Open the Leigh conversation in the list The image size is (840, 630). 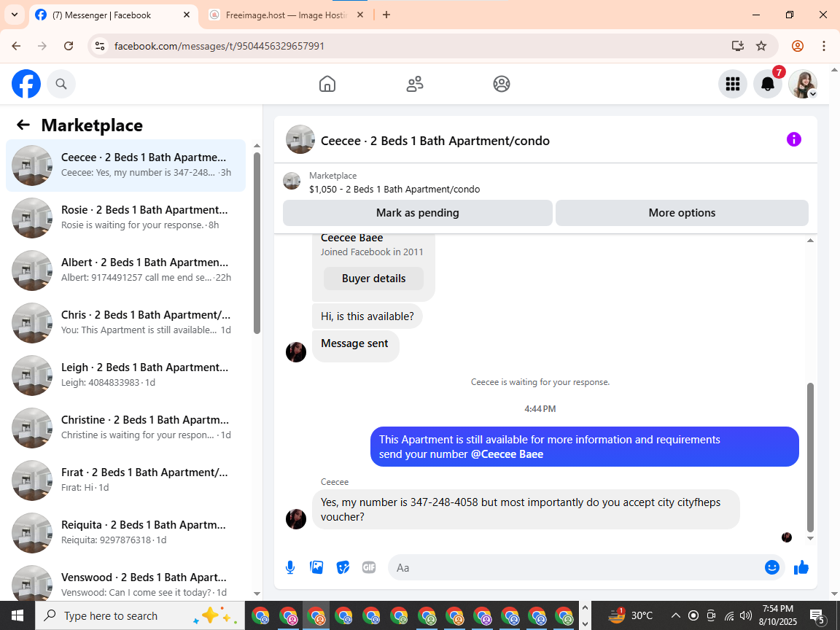126,375
